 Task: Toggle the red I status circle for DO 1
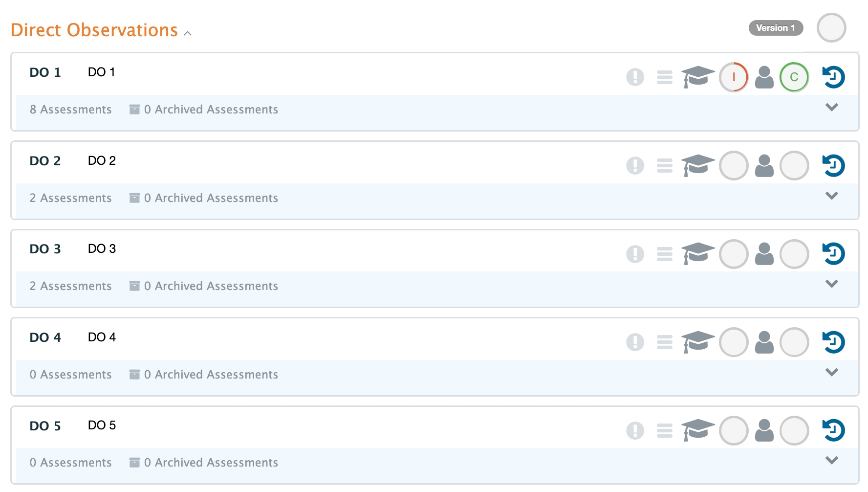point(734,77)
